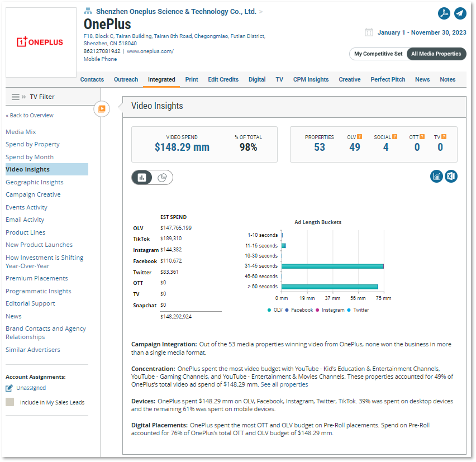Toggle OLV legend series in chart
Viewport: 476px width, 462px height.
[x=275, y=310]
